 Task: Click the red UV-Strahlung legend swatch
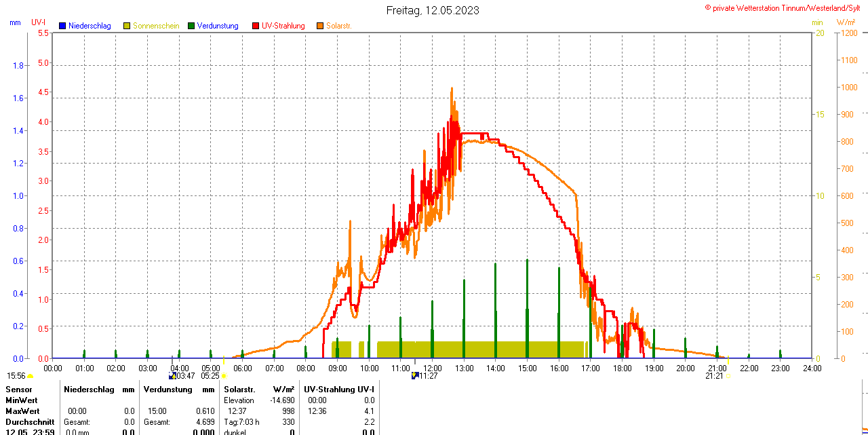click(256, 26)
